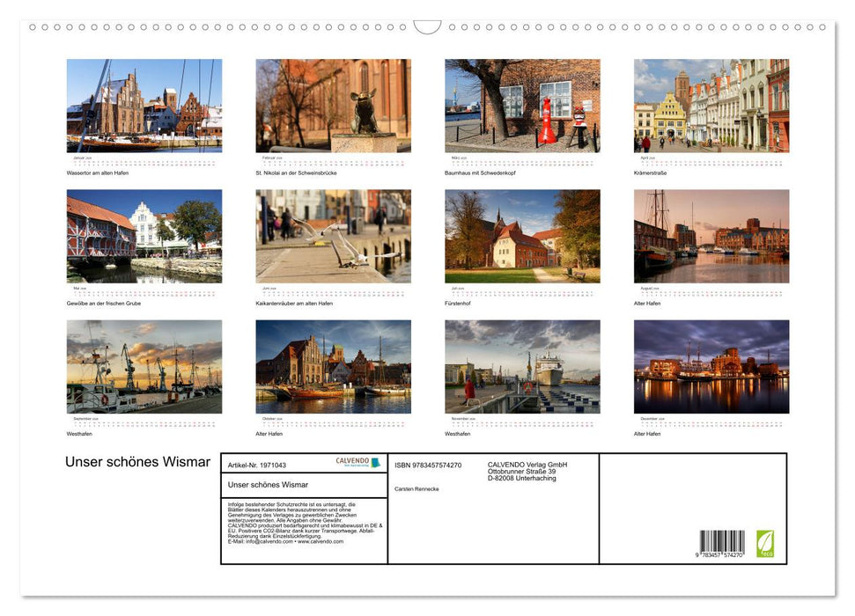Image resolution: width=855 pixels, height=616 pixels.
Task: Select the Fürstenhof autumn photo
Action: click(522, 236)
